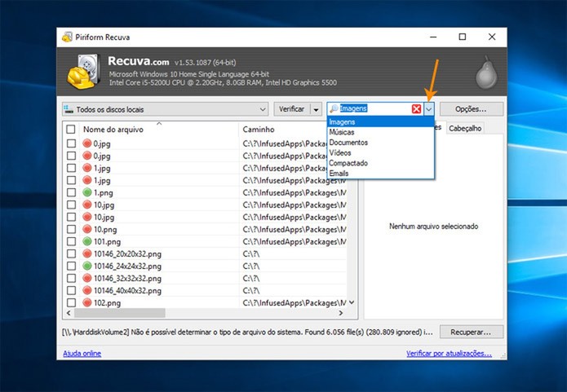Click the green status dot of 1.png
The height and width of the screenshot is (392, 567).
tap(87, 192)
